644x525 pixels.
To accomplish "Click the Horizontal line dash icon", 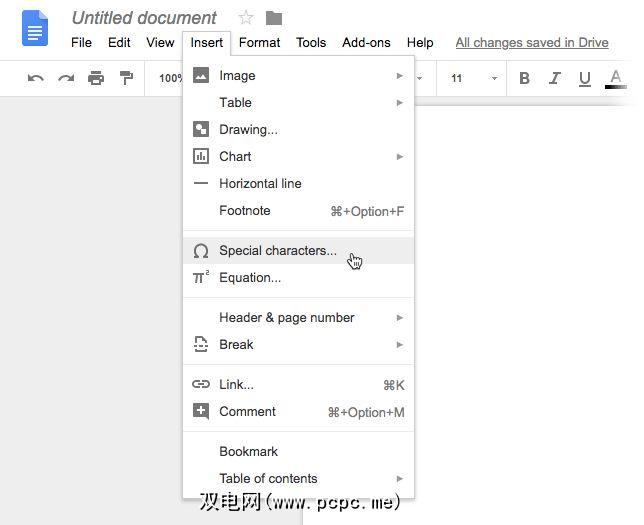I will [201, 183].
